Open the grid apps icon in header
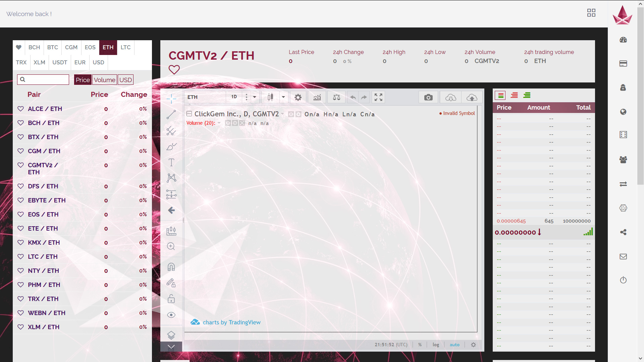This screenshot has width=644, height=362. [x=591, y=13]
